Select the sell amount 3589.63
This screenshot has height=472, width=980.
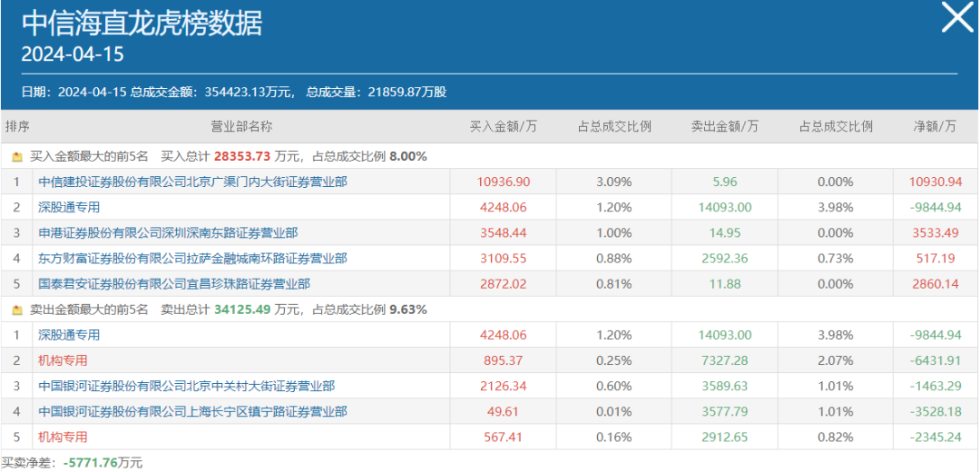pos(724,387)
